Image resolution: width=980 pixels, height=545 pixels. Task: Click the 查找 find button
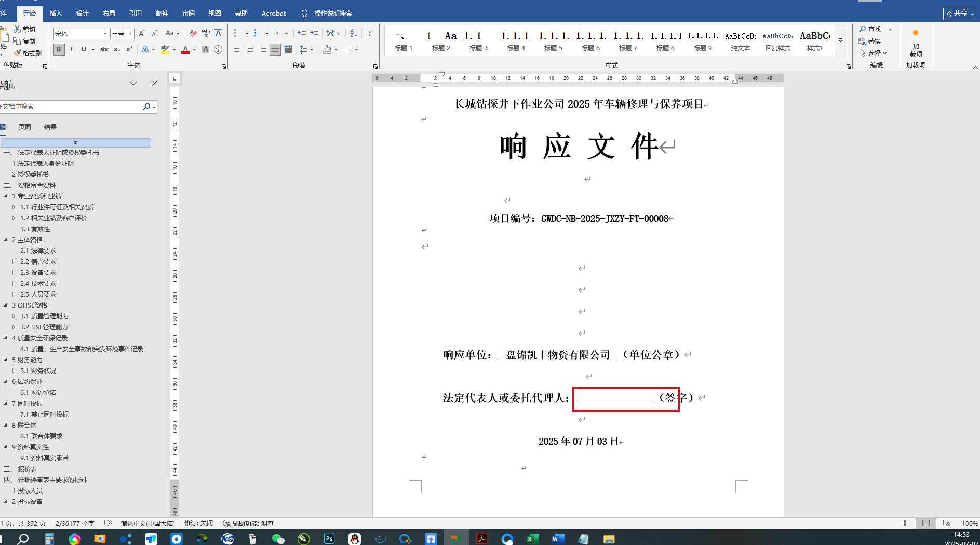point(870,29)
